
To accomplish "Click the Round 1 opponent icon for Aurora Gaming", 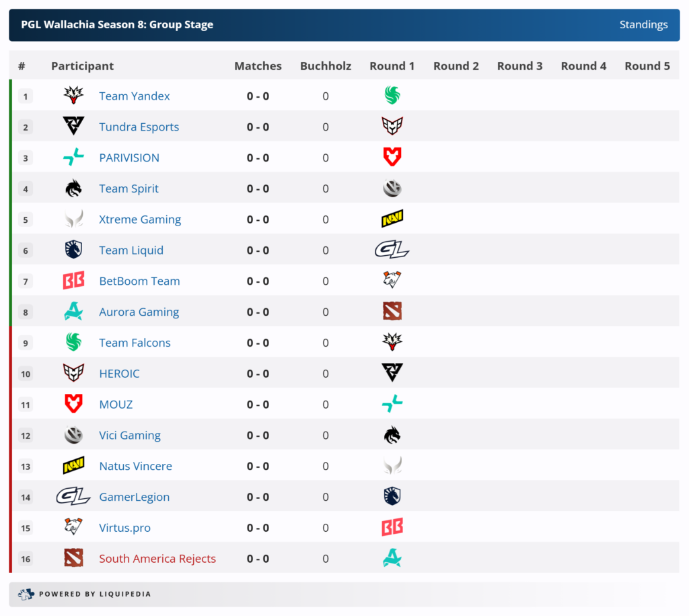I will [x=392, y=312].
